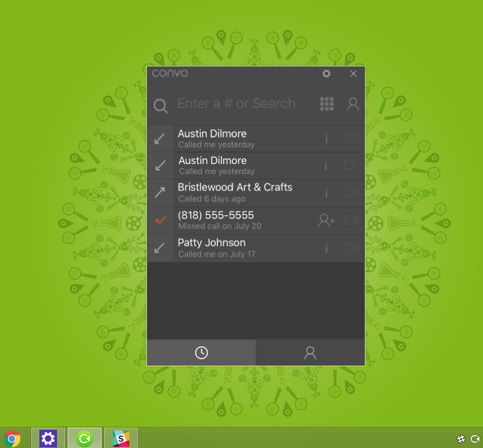Video call second Austin Dilmore entry
The image size is (483, 448).
click(351, 166)
